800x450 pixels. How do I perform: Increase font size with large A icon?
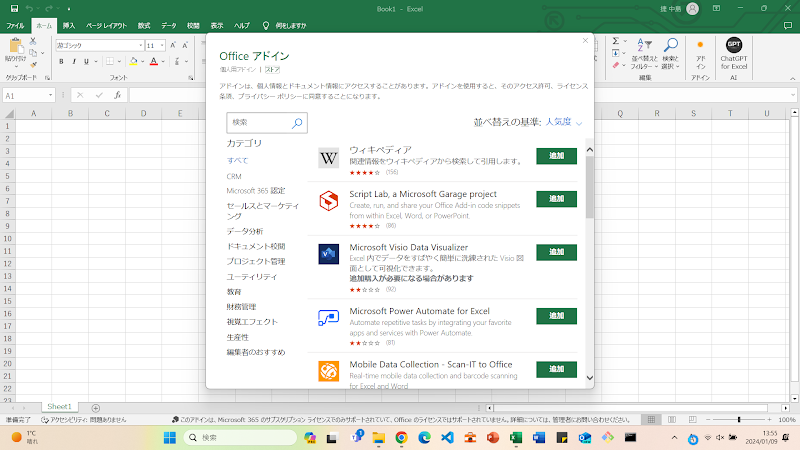point(173,45)
